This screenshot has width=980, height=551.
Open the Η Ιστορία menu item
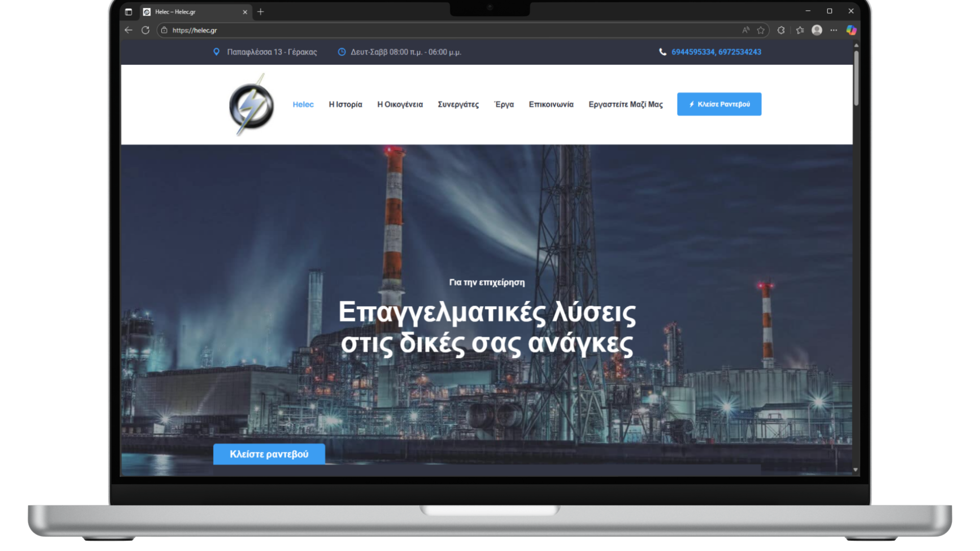(x=346, y=104)
